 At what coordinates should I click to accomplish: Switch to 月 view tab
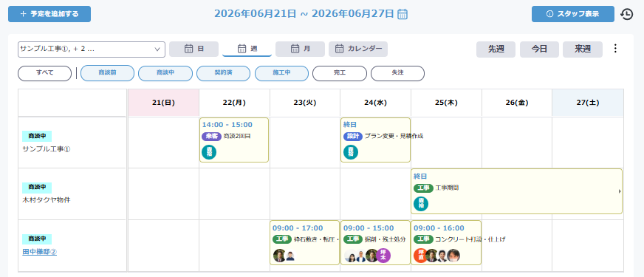coord(301,49)
